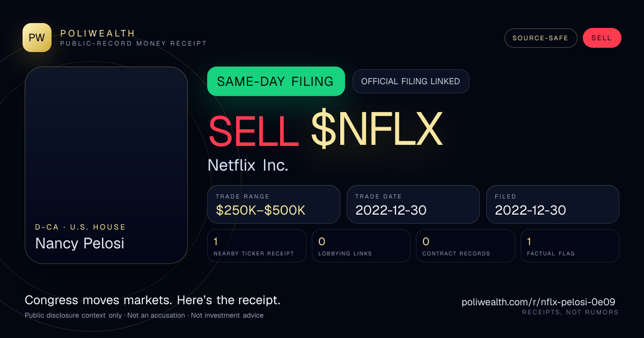Select the Netflix Inc. company name
Image resolution: width=644 pixels, height=338 pixels.
[248, 165]
